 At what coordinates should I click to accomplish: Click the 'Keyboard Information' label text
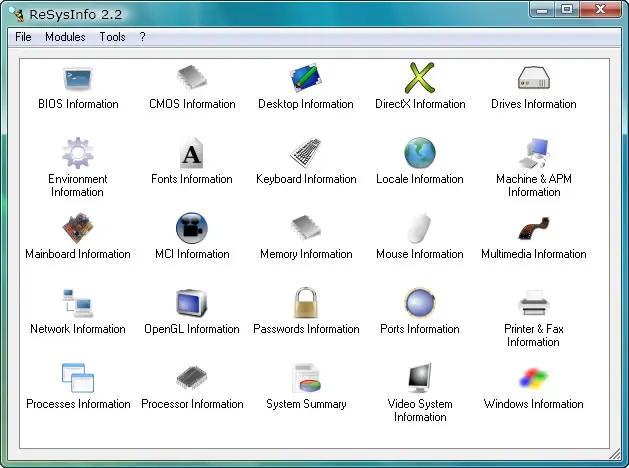click(306, 179)
